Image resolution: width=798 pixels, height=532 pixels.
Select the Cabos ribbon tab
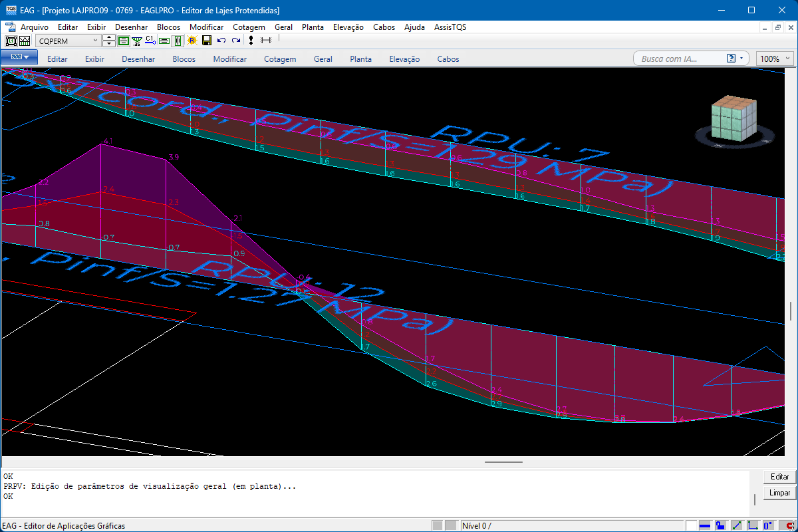pos(448,59)
